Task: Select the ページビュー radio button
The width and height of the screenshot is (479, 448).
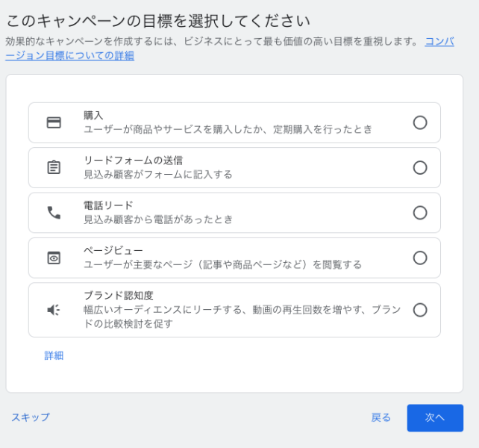Action: point(420,258)
